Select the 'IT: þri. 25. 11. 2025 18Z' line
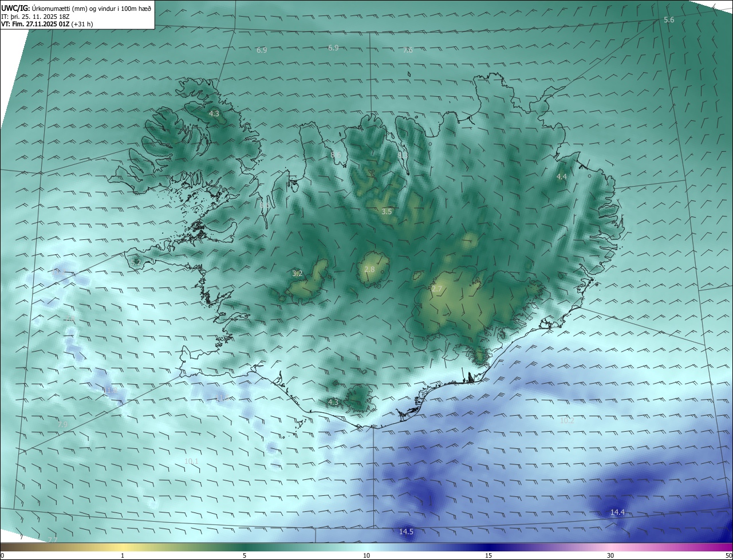The width and height of the screenshot is (733, 560). point(35,16)
